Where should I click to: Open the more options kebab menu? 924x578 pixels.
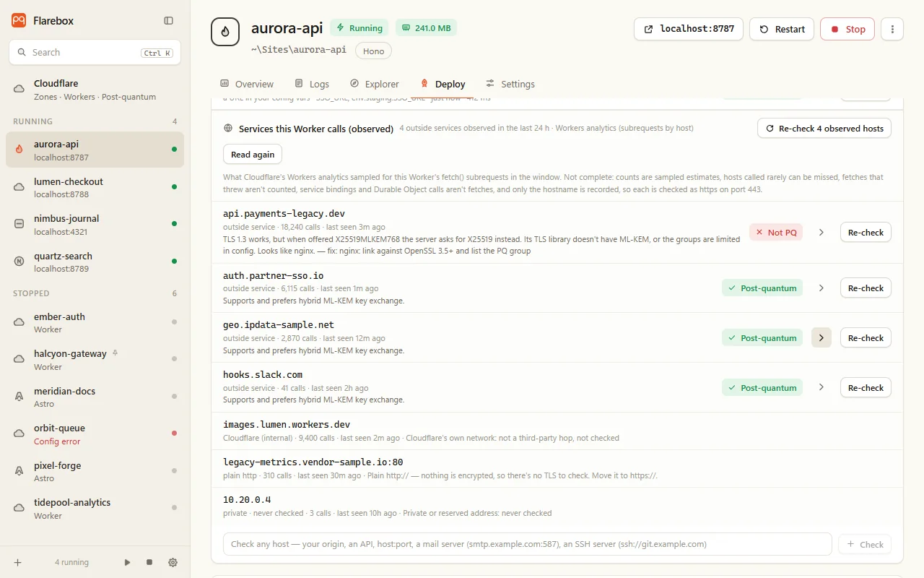892,29
